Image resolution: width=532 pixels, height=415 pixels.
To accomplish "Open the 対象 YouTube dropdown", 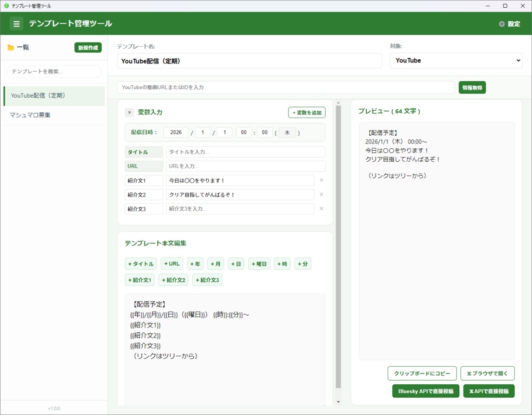I will (456, 60).
